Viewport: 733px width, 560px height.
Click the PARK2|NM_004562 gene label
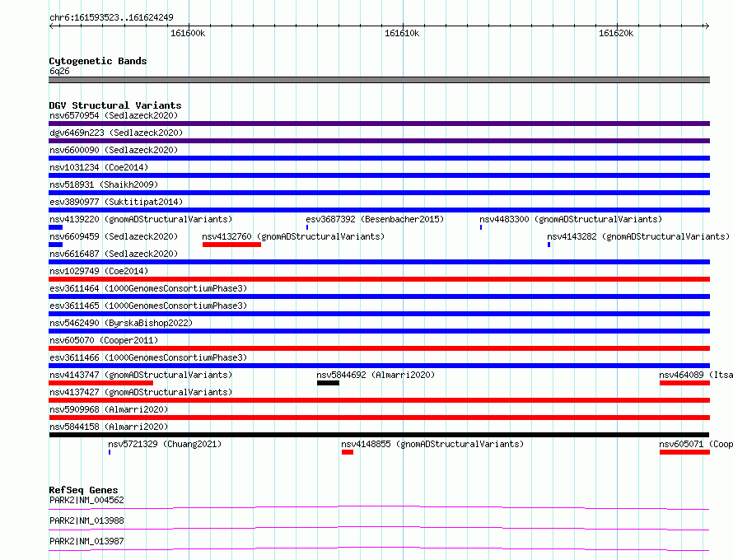(x=87, y=500)
